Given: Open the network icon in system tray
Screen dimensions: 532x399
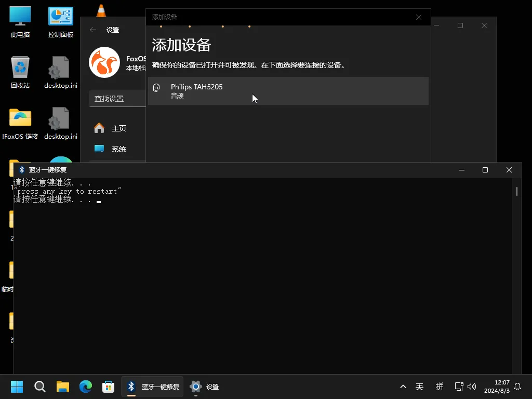Looking at the screenshot, I should point(459,387).
